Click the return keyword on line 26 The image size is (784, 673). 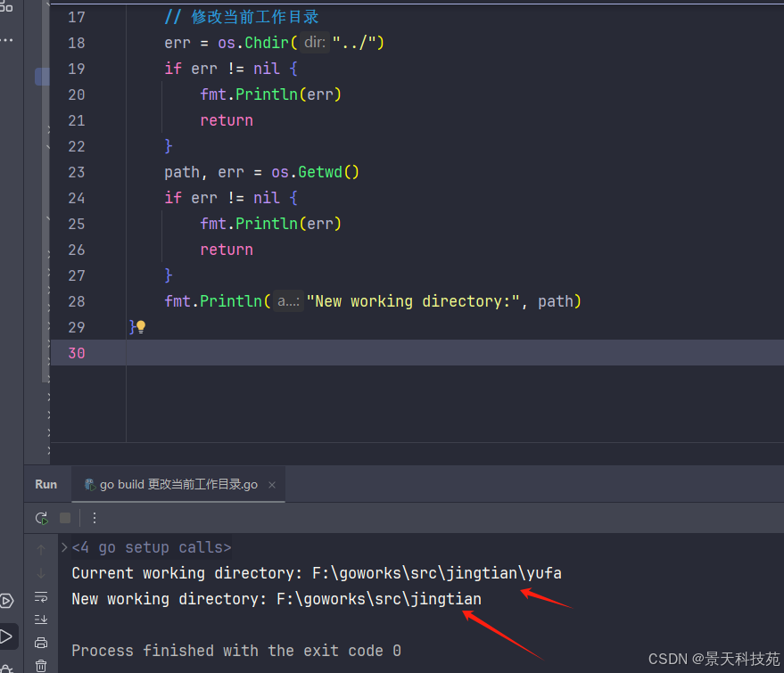pos(227,250)
